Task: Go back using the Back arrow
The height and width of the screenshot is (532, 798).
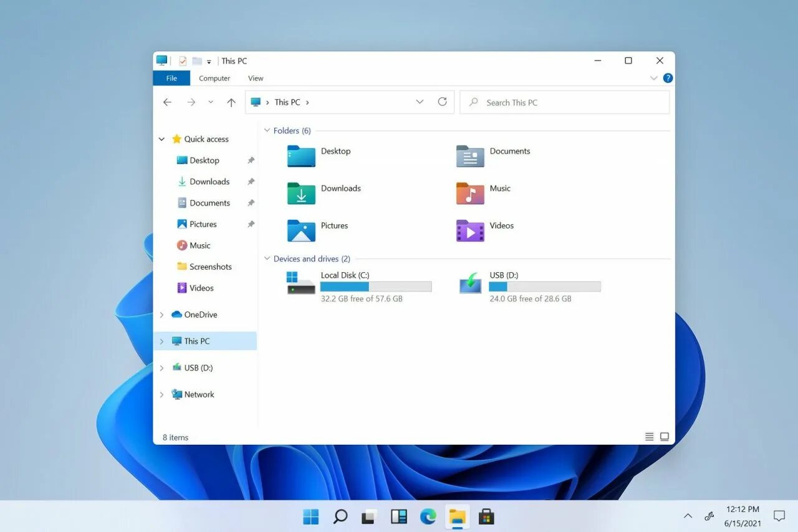Action: pos(167,102)
